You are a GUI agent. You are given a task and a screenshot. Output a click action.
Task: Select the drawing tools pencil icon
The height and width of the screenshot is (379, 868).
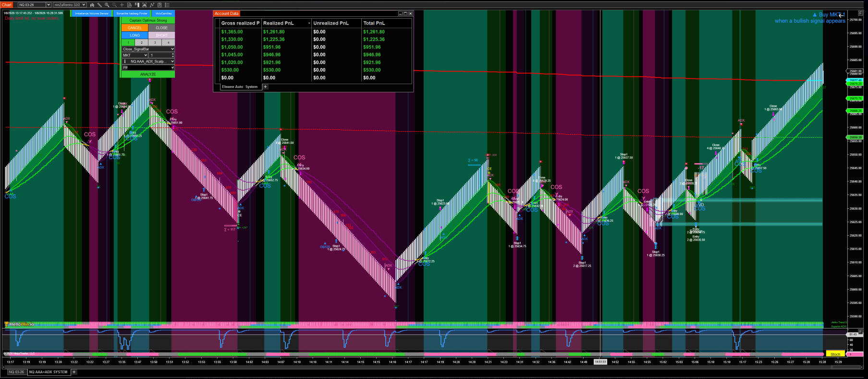coord(99,5)
